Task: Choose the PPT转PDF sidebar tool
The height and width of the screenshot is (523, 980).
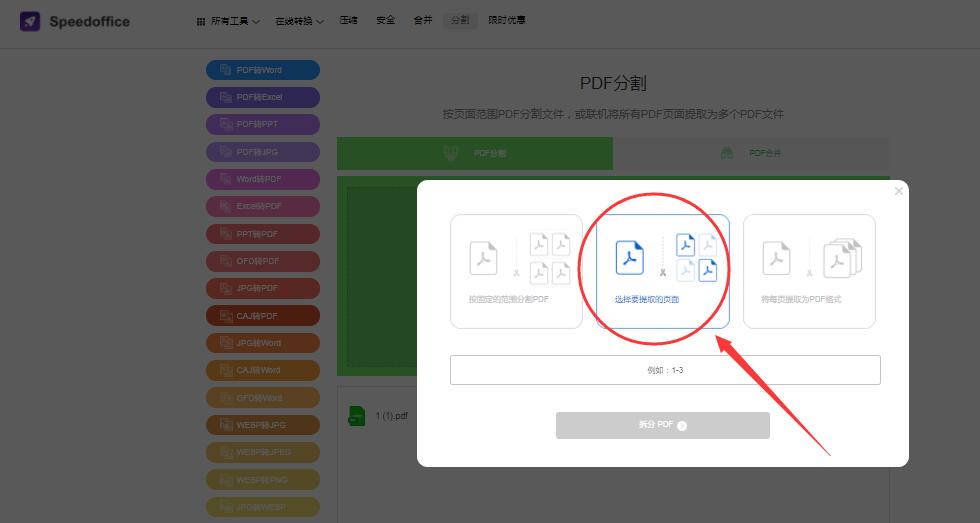Action: (263, 234)
